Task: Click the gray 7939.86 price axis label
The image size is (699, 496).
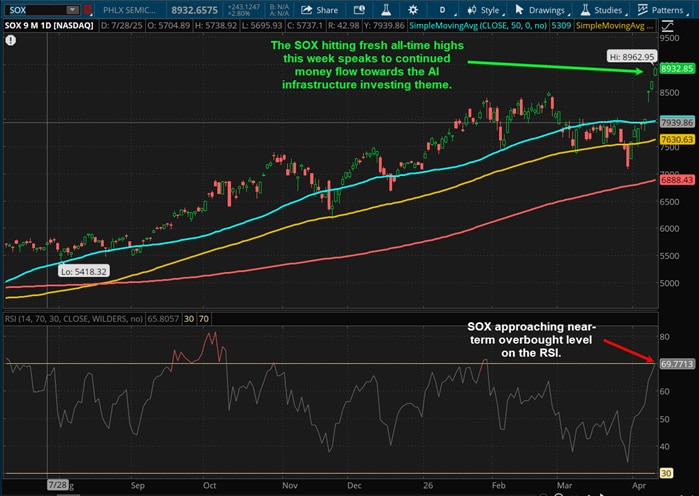Action: tap(677, 122)
